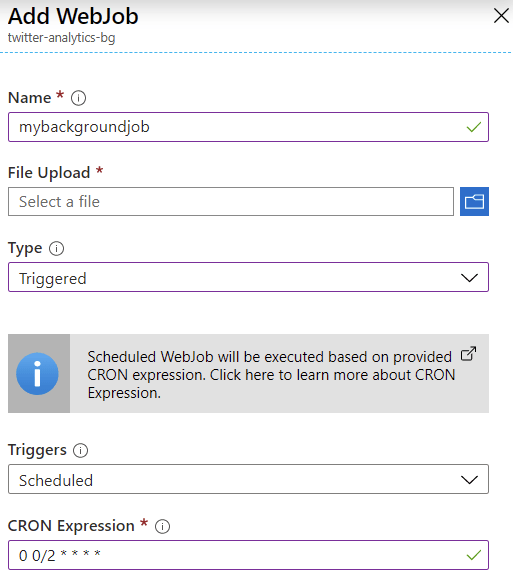This screenshot has height=576, width=513.
Task: Click the twitter-analytics-bg subtitle text
Action: pyautogui.click(x=61, y=37)
